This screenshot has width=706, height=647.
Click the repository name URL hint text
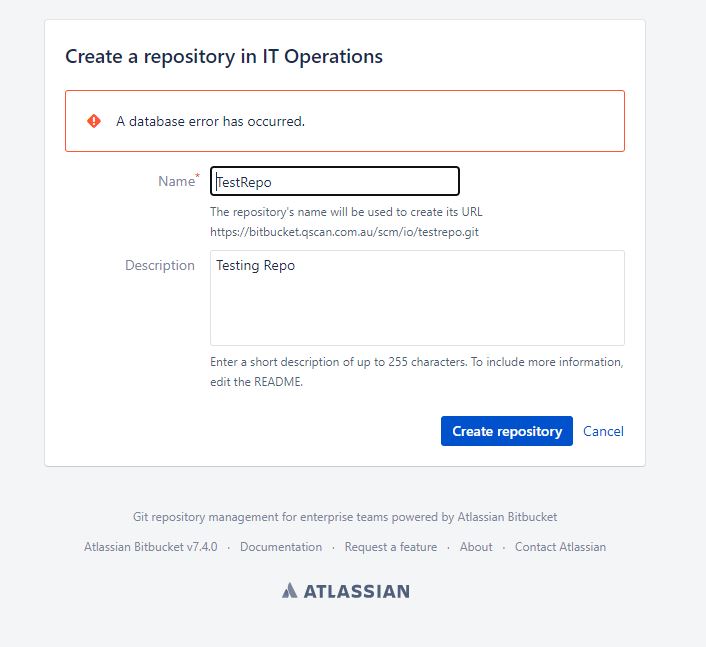tap(346, 212)
